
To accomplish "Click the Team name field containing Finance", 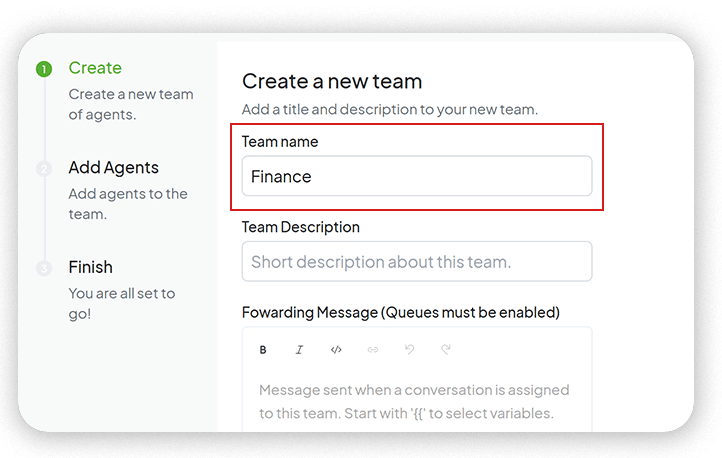I will pos(417,176).
